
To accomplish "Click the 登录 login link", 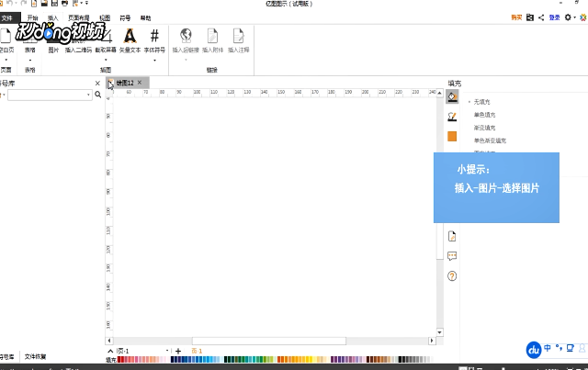I will pos(554,17).
